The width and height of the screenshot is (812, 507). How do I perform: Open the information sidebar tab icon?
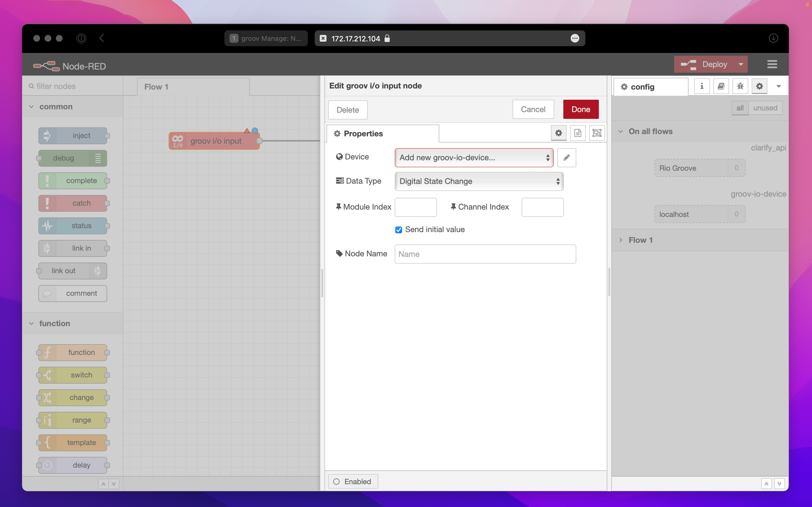(x=701, y=86)
